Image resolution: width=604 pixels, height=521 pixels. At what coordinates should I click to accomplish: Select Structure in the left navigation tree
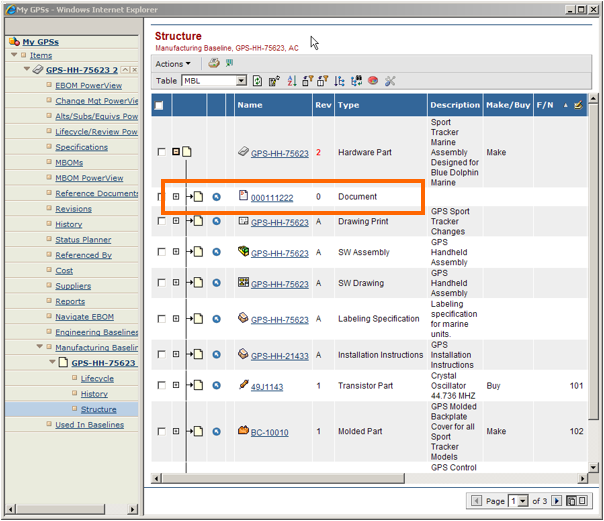coord(98,409)
